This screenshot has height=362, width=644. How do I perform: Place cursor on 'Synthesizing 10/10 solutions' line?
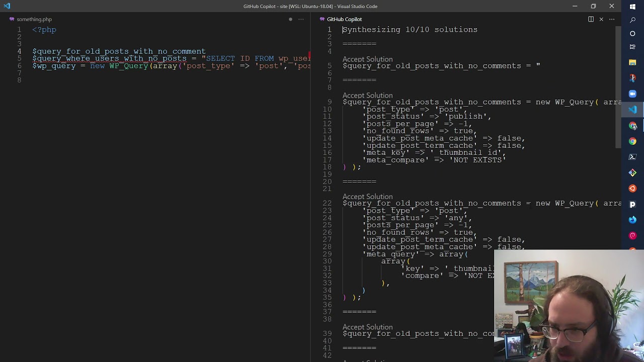tap(410, 30)
